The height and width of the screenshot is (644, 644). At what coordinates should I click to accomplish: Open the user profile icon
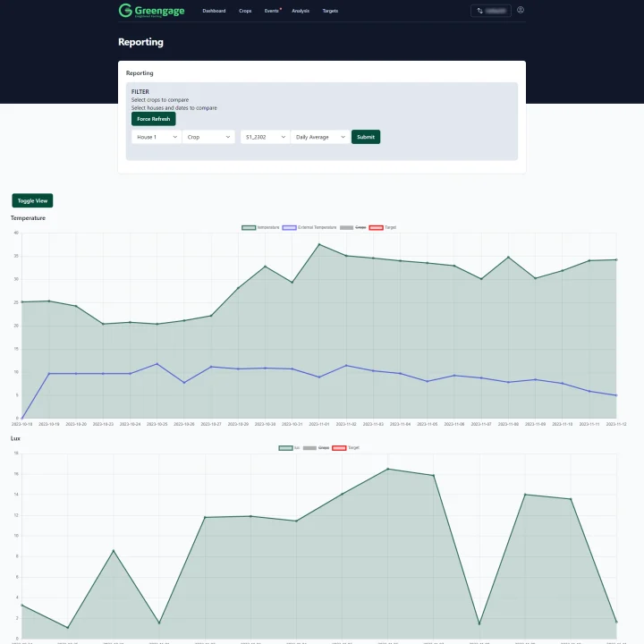point(521,11)
